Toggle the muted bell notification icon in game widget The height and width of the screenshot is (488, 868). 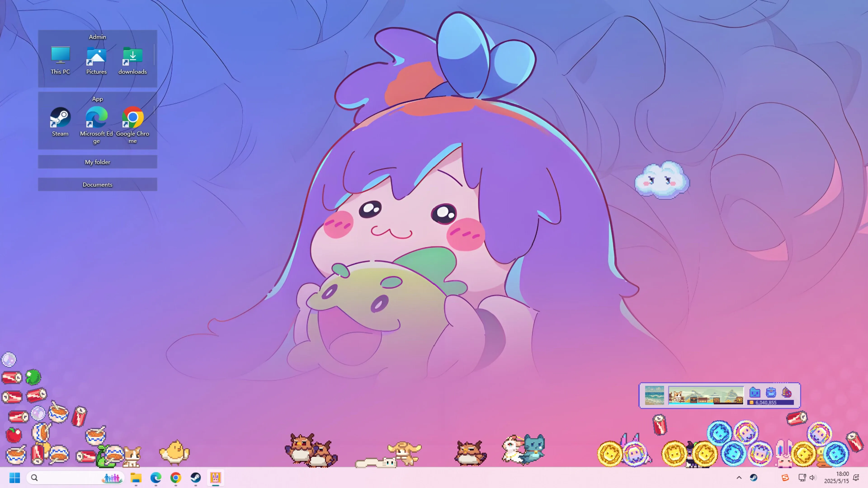pos(787,393)
